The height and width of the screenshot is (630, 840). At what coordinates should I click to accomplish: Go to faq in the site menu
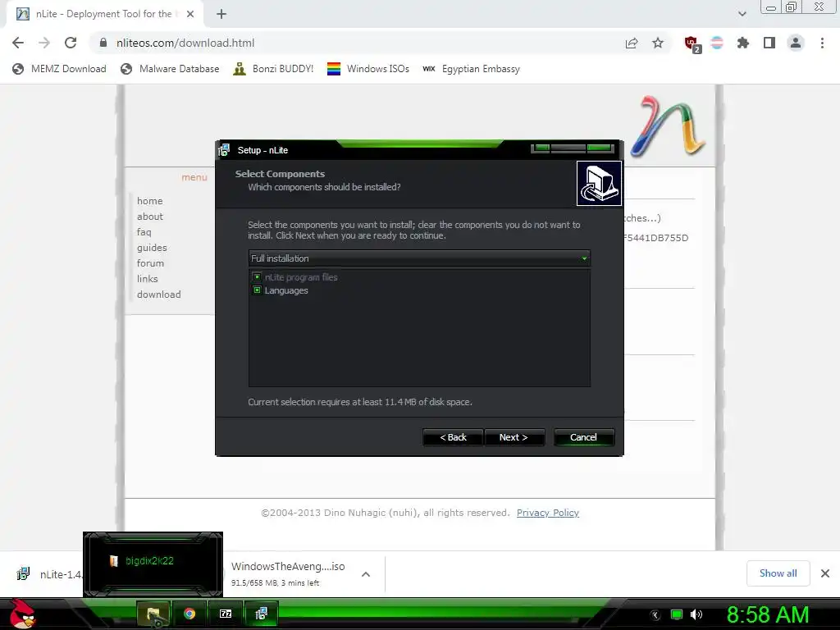144,232
